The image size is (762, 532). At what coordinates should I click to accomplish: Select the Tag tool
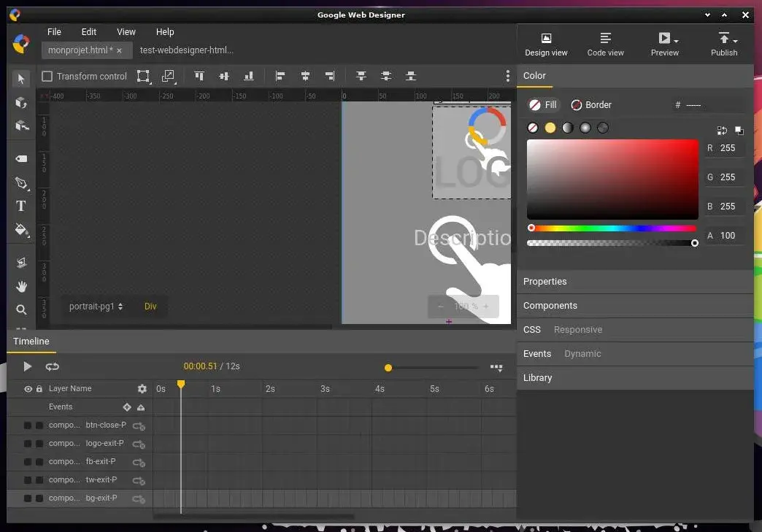[21, 159]
